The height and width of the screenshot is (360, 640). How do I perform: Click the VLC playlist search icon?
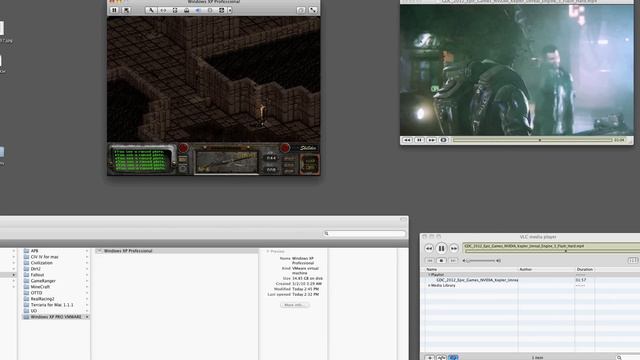point(619,358)
